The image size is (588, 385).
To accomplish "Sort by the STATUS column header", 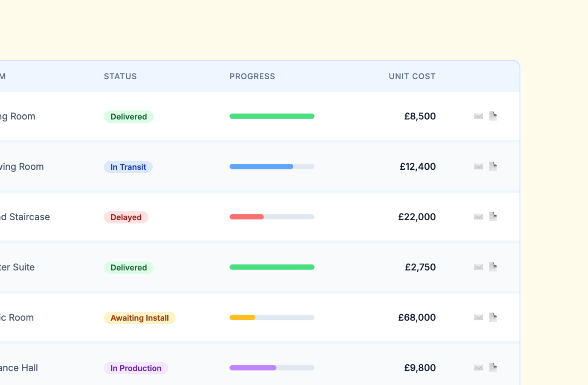I will coord(120,76).
